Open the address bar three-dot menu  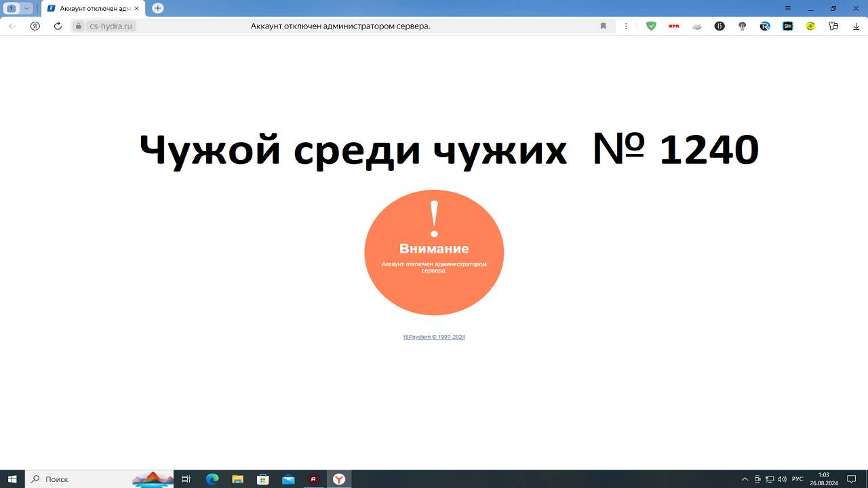point(626,26)
